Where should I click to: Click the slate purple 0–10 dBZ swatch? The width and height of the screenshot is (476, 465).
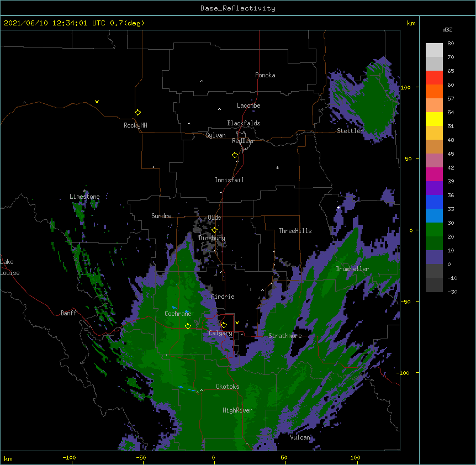434,257
